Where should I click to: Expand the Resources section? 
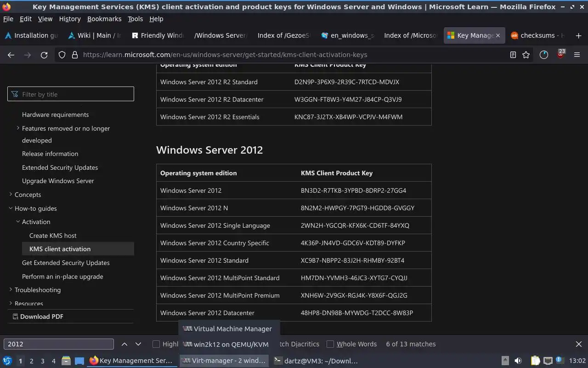point(11,303)
